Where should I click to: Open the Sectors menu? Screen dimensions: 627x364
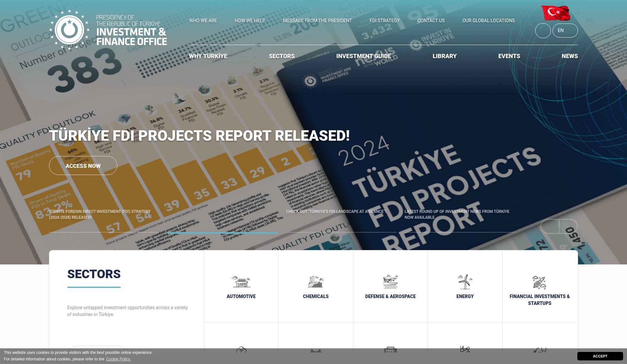[281, 56]
